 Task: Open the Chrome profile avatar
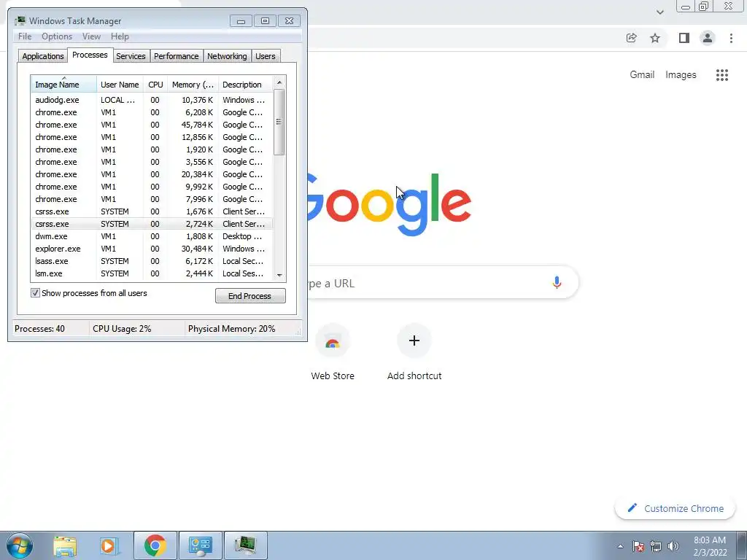pyautogui.click(x=708, y=38)
